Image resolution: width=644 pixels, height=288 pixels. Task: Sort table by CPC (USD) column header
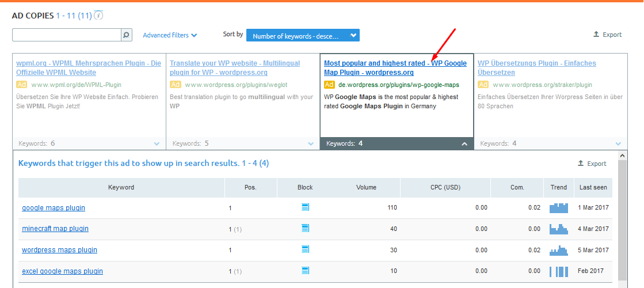(445, 187)
